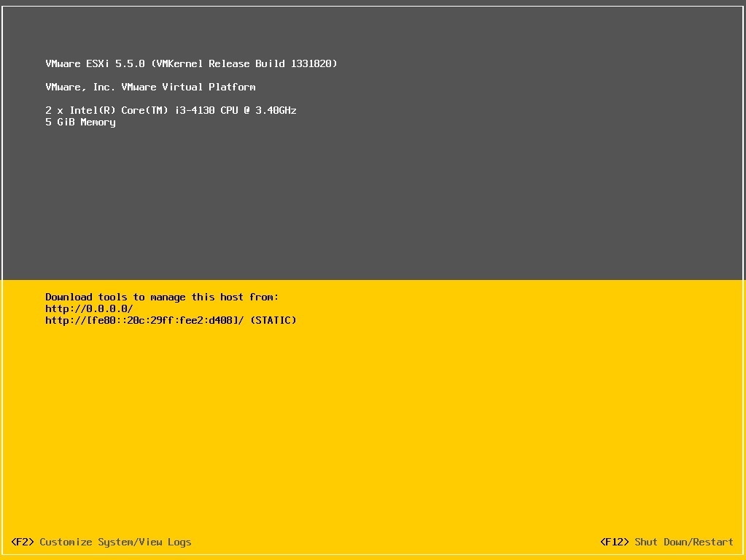The width and height of the screenshot is (746, 560).
Task: Select Shut Down/Restart option
Action: 683,542
